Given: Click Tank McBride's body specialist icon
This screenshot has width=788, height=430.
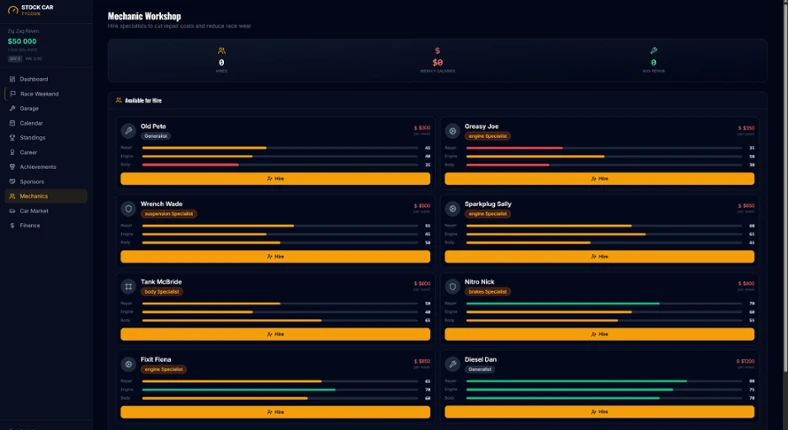Looking at the screenshot, I should pyautogui.click(x=128, y=286).
